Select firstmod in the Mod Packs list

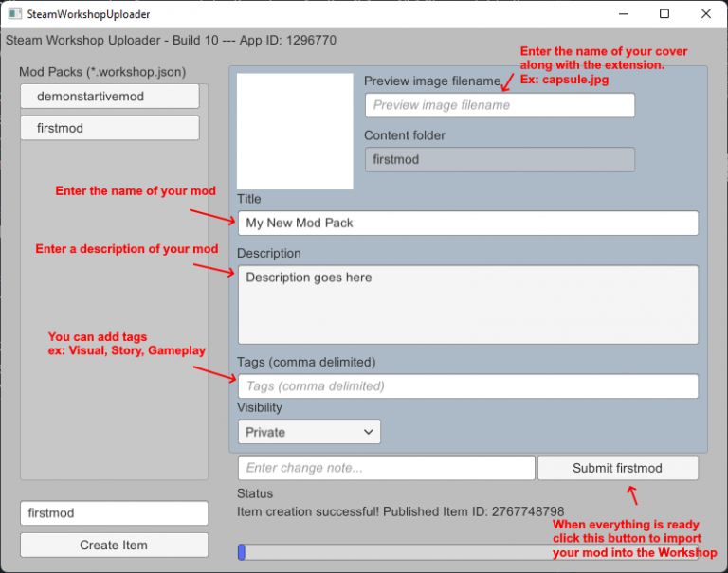tap(109, 128)
